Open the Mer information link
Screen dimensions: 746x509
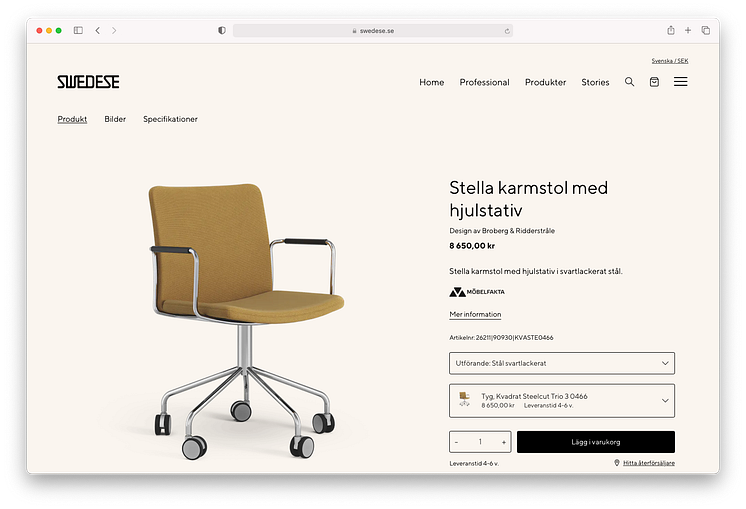coord(475,314)
